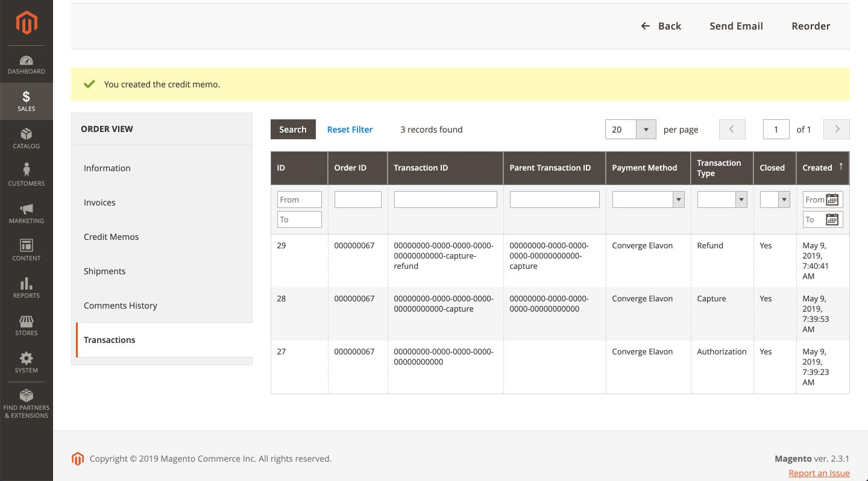
Task: Go to next page arrow
Action: (x=837, y=130)
